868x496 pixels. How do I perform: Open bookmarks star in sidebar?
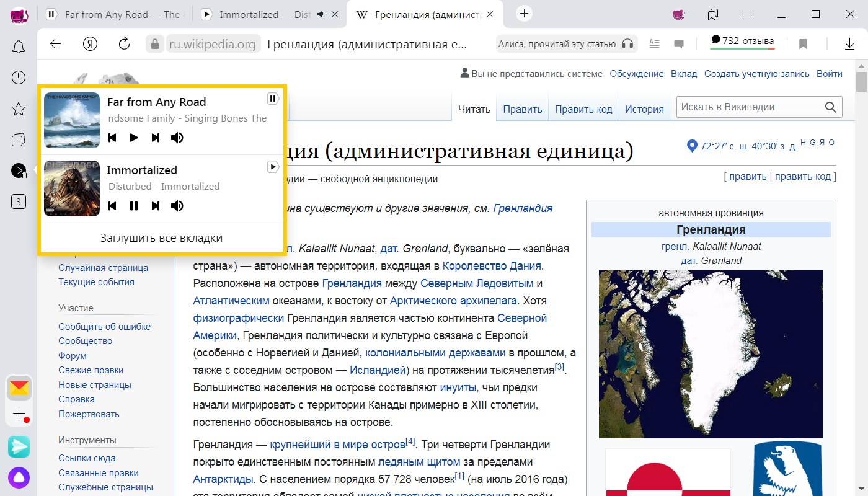tap(19, 109)
